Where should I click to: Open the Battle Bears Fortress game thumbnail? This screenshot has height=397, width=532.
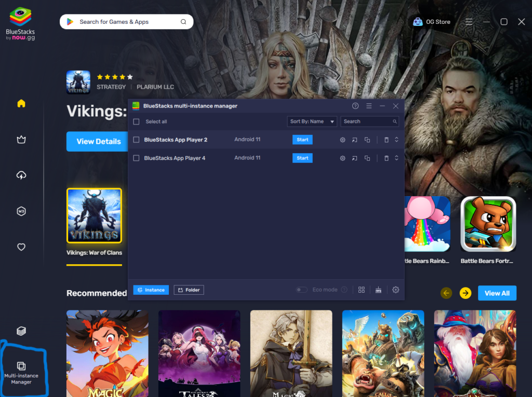488,224
